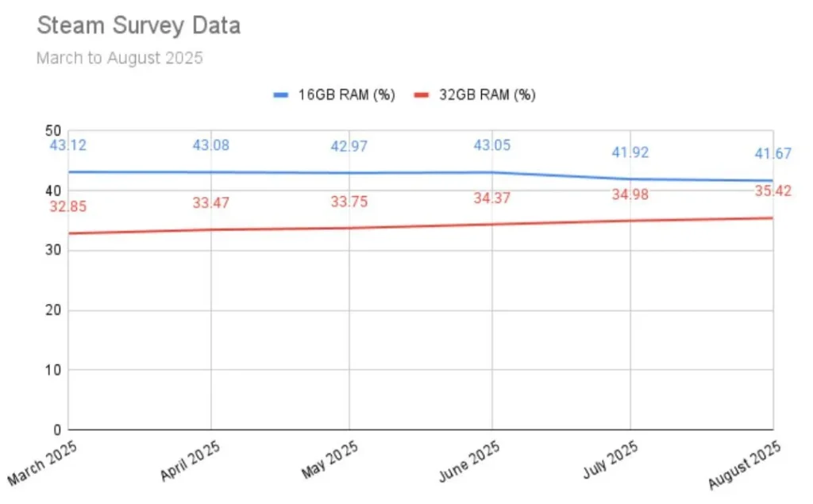Click the 43.08 data label for April
Image resolution: width=813 pixels, height=504 pixels.
point(211,146)
